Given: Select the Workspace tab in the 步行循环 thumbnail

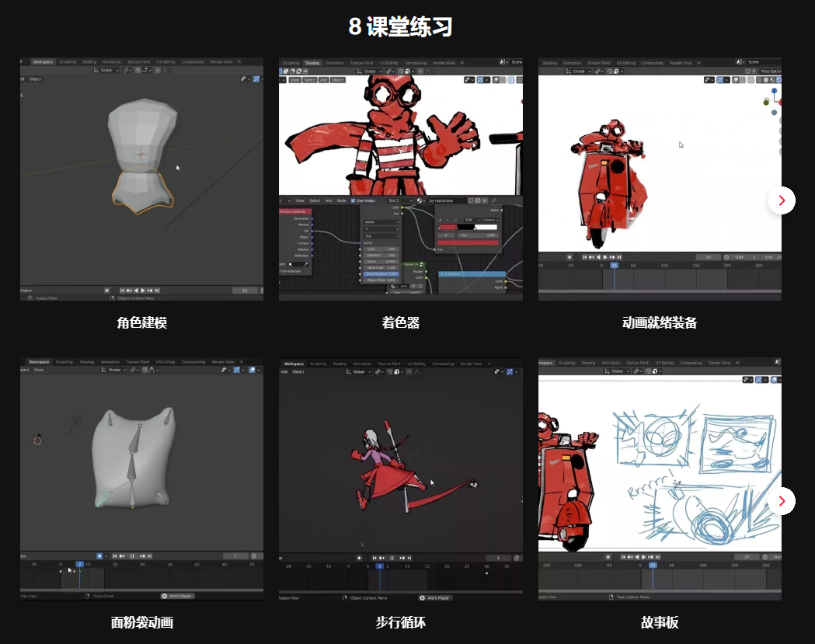Looking at the screenshot, I should [x=294, y=364].
